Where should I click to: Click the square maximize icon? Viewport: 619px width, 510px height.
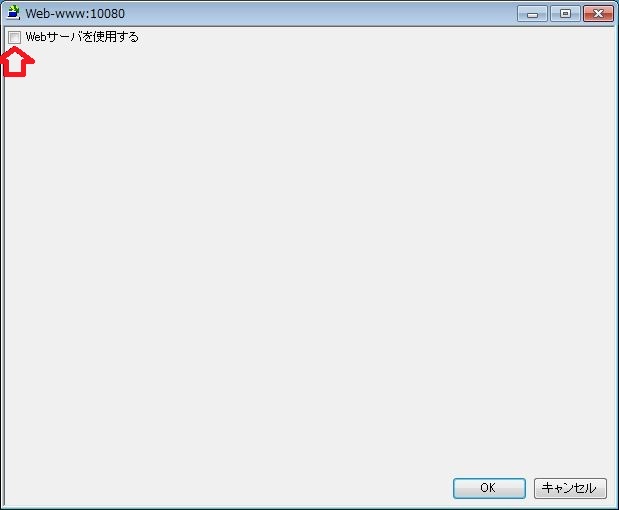(x=565, y=14)
